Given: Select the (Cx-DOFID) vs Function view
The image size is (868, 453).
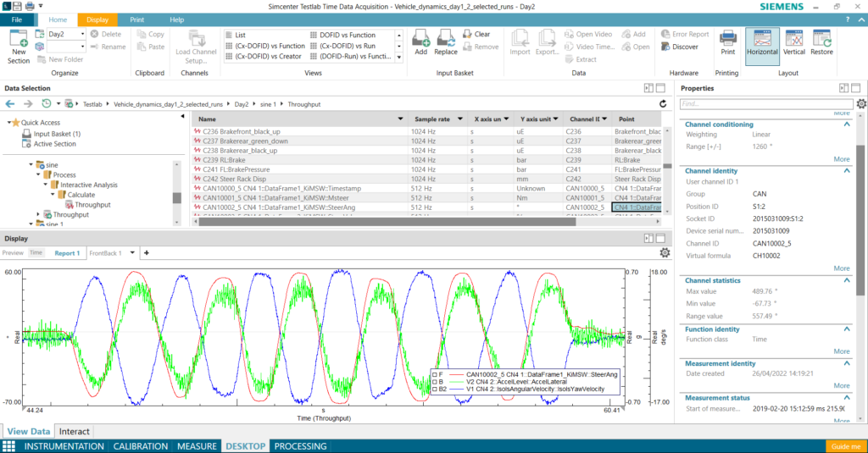Looking at the screenshot, I should click(x=265, y=46).
